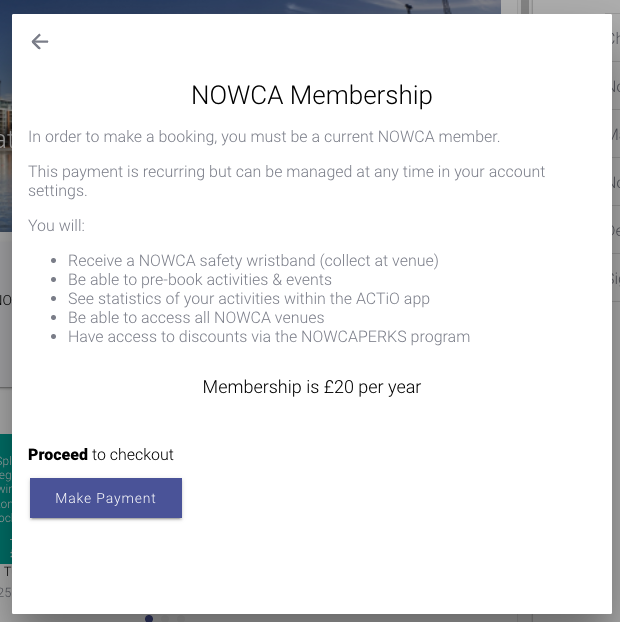The width and height of the screenshot is (620, 622).
Task: Click the current NOWCA member requirement sentence
Action: pyautogui.click(x=264, y=137)
